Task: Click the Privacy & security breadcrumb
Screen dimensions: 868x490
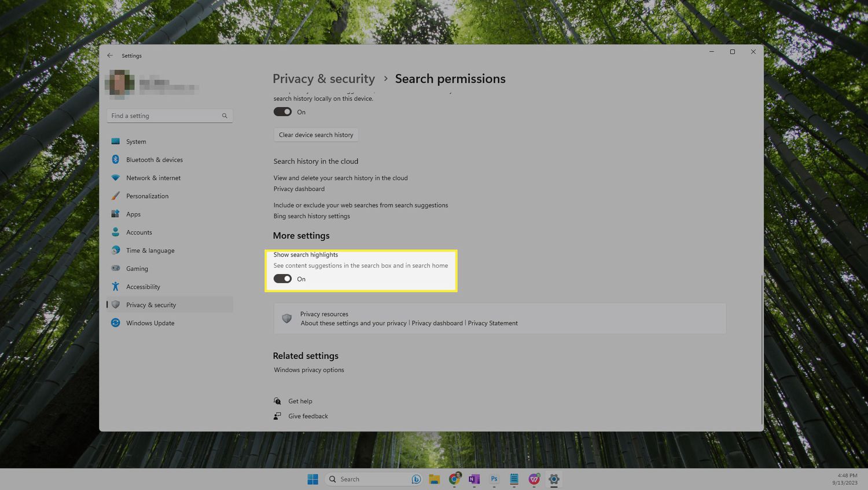Action: click(323, 79)
